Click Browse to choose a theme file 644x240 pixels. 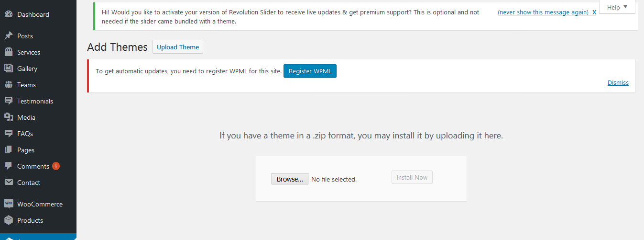[x=290, y=179]
